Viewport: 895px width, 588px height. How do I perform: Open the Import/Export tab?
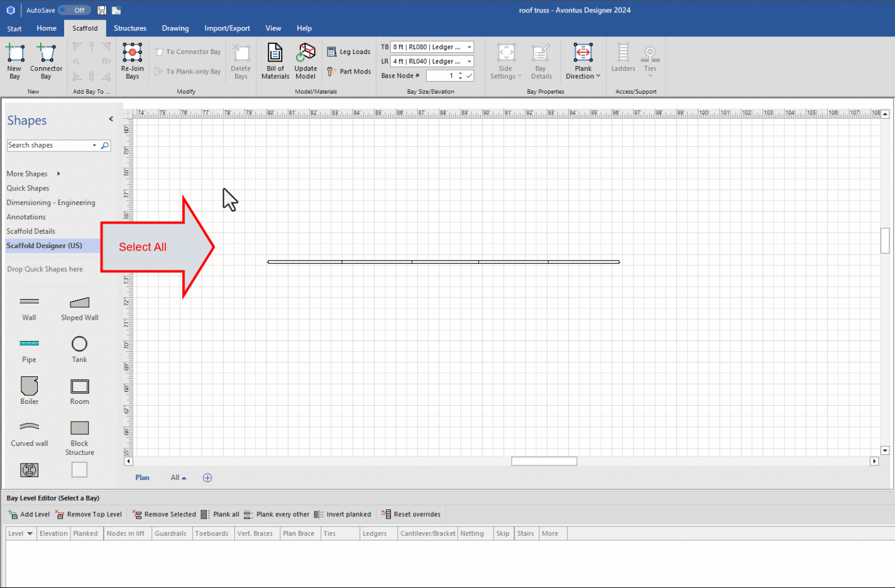(x=227, y=28)
